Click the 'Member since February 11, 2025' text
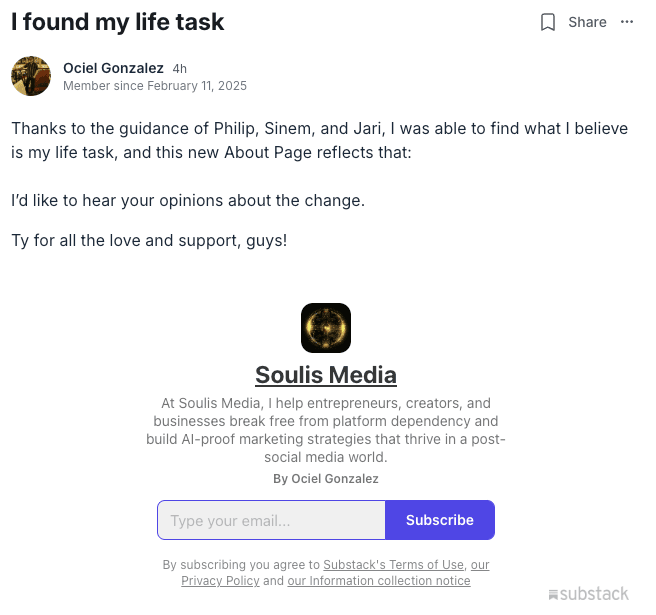The height and width of the screenshot is (615, 656). (155, 86)
